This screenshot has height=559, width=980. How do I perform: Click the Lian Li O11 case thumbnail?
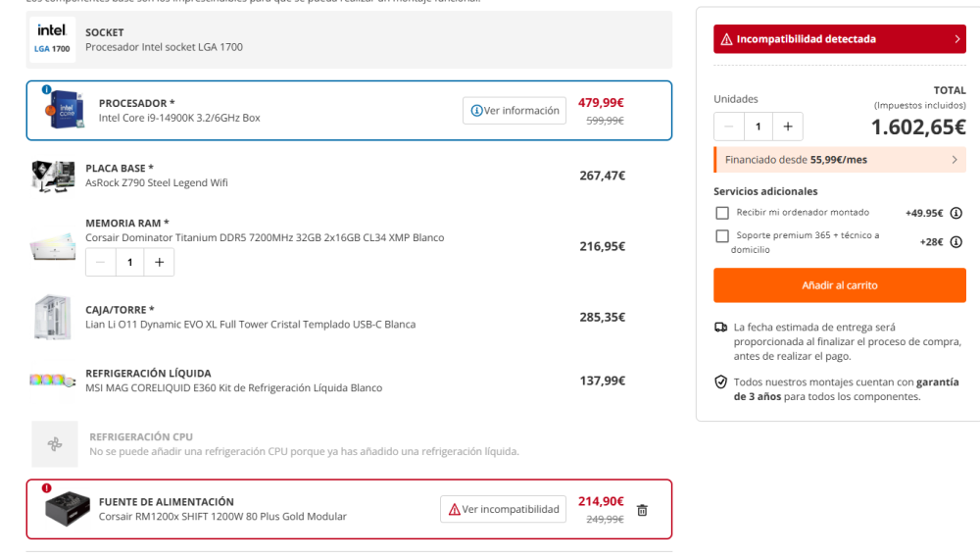pos(53,317)
